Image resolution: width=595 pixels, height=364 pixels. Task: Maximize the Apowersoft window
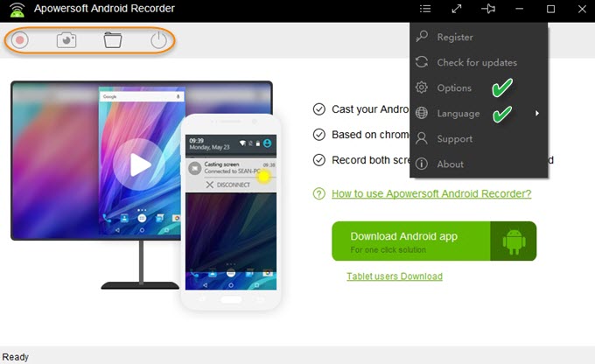550,9
